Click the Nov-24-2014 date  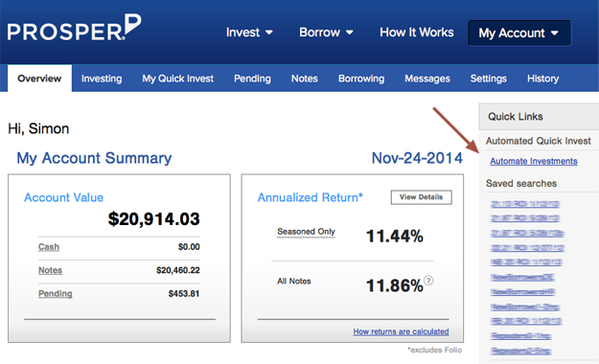tap(417, 158)
